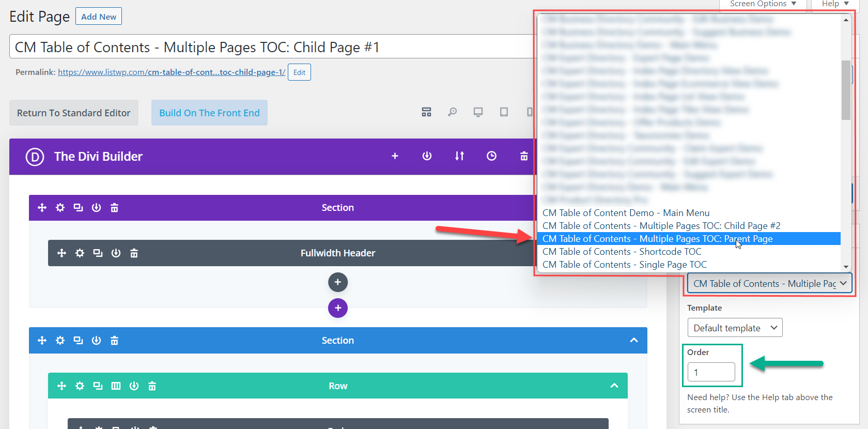The height and width of the screenshot is (429, 868).
Task: Expand Screen Options panel
Action: (x=763, y=4)
